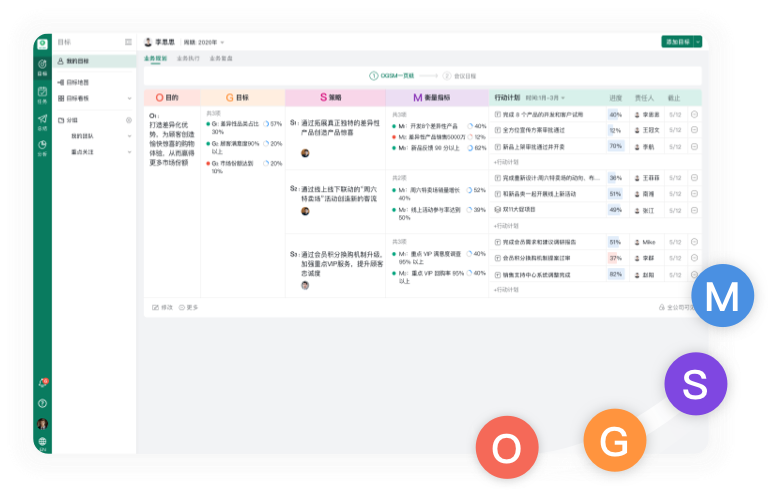Screen dimensions: 769x501
Task: Add action plan under the second strategy group
Action: click(x=506, y=226)
